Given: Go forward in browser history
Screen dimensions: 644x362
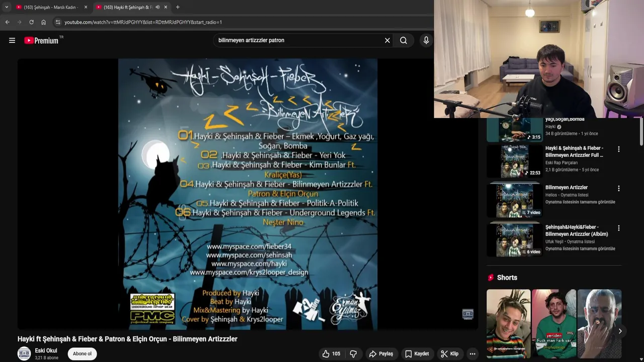Looking at the screenshot, I should [20, 22].
